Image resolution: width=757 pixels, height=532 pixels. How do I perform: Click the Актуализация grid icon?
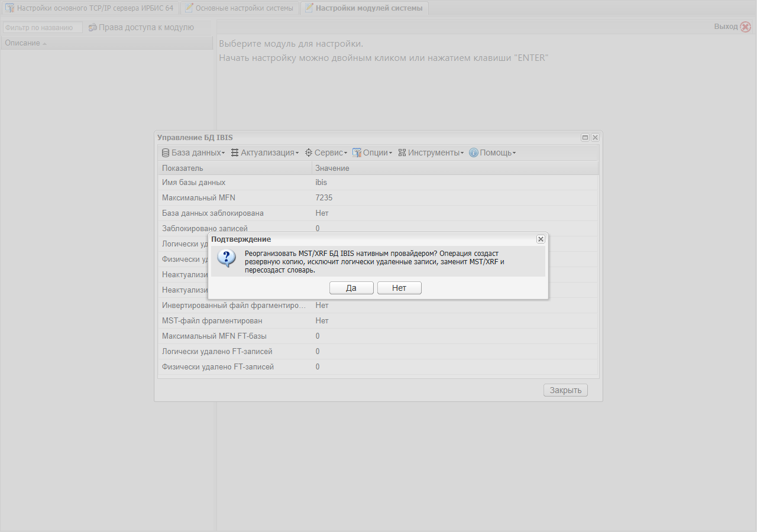[235, 153]
